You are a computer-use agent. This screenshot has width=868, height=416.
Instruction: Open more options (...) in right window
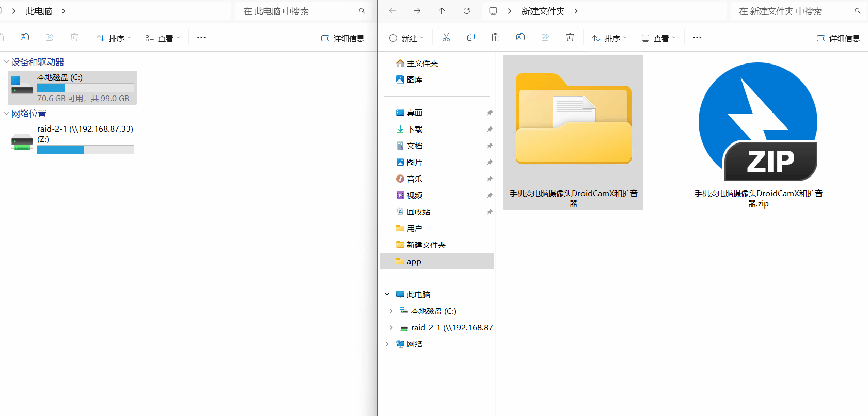coord(697,38)
